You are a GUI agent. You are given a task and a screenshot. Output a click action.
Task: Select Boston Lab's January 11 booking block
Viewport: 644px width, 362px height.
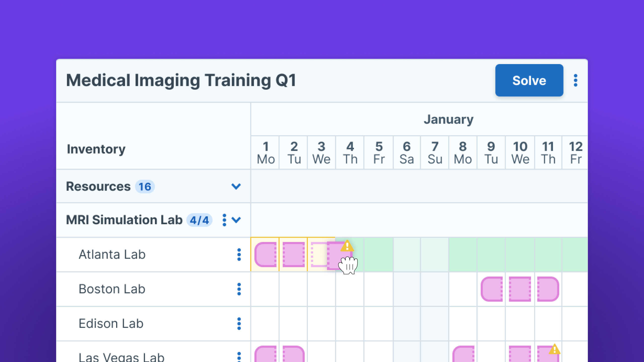coord(548,289)
